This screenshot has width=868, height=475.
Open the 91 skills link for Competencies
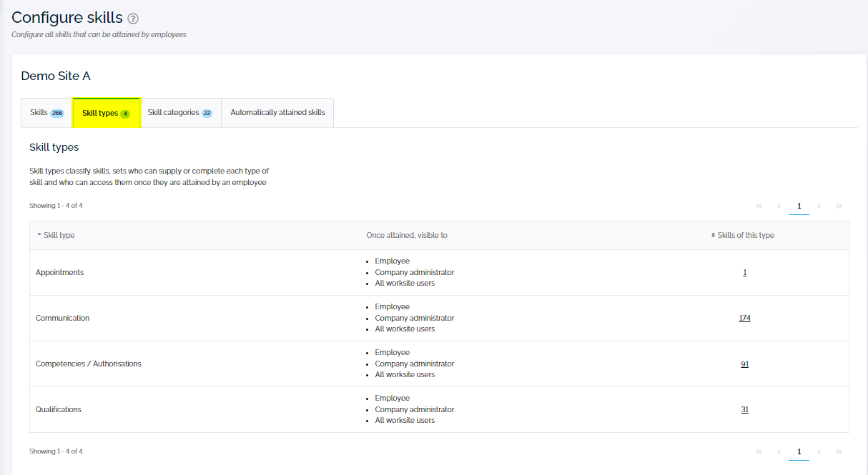744,364
